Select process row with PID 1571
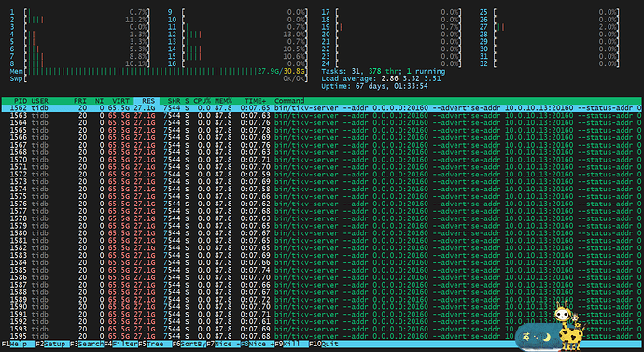Image resolution: width=644 pixels, height=352 pixels. [x=322, y=167]
